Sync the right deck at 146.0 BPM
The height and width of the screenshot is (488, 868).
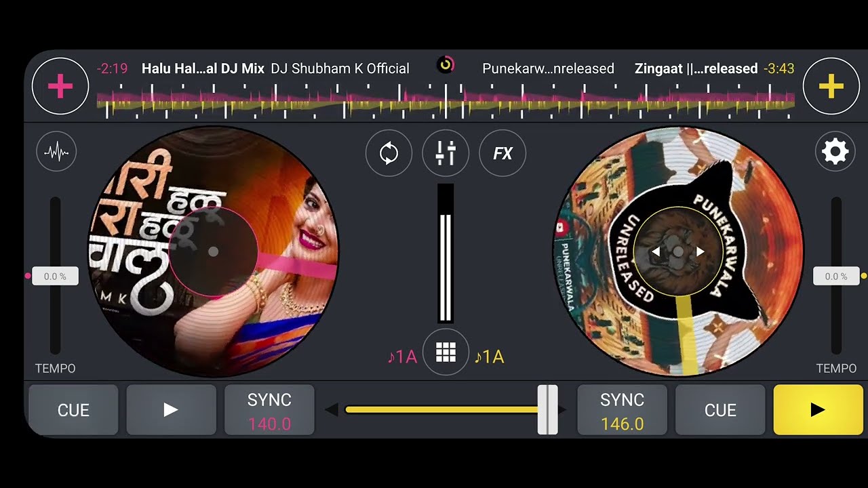pos(622,409)
